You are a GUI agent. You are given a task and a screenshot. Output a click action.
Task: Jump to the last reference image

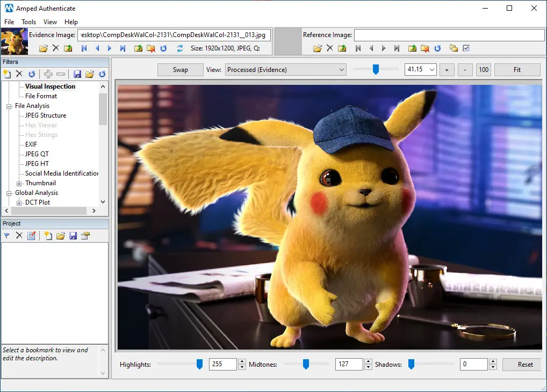point(397,48)
